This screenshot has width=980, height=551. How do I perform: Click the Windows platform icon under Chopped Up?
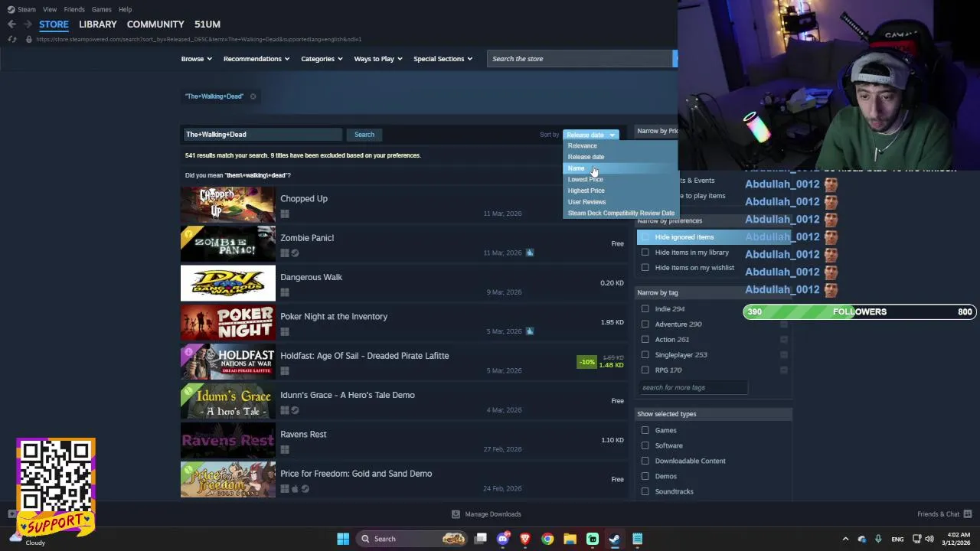point(285,214)
